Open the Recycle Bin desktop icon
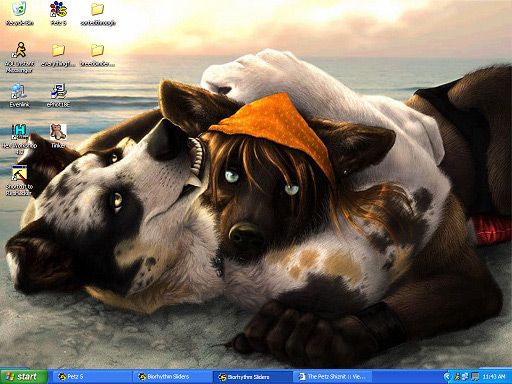The height and width of the screenshot is (384, 512). coord(19,13)
